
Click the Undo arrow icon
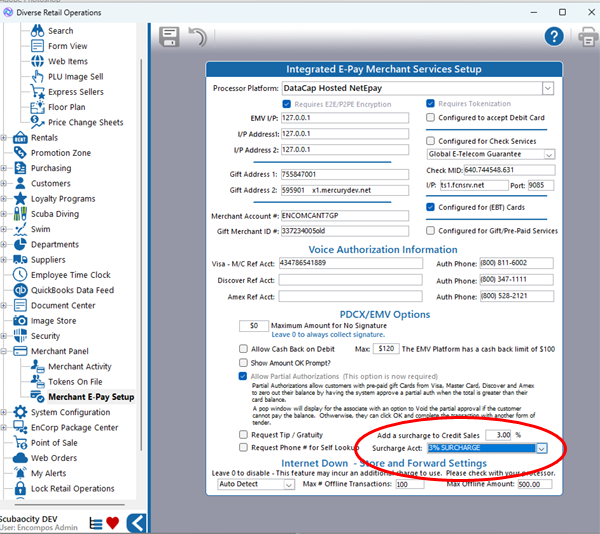pos(198,37)
